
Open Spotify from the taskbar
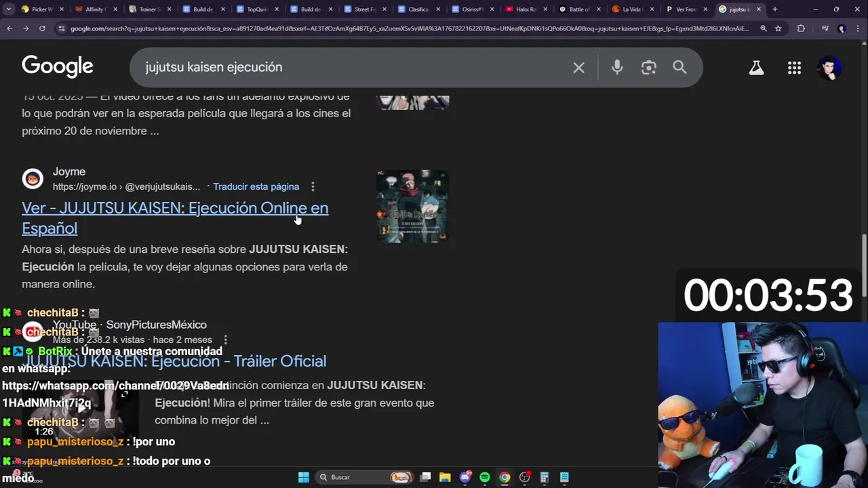click(485, 477)
